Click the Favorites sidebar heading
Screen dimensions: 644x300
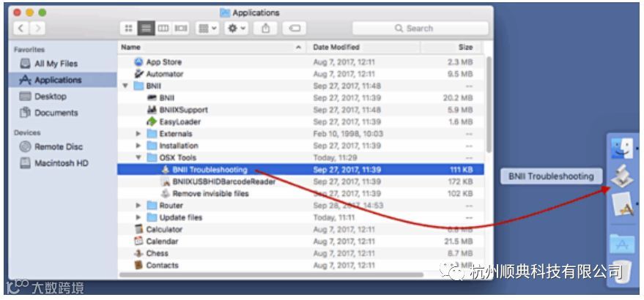(x=29, y=50)
